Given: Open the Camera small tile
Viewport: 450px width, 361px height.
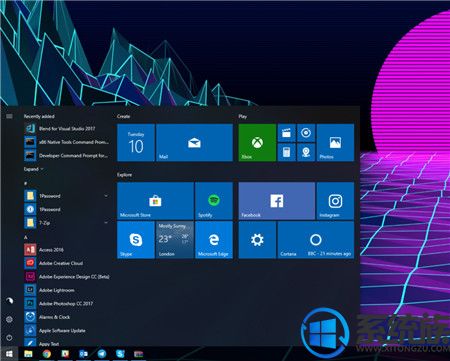Looking at the screenshot, I should [306, 152].
